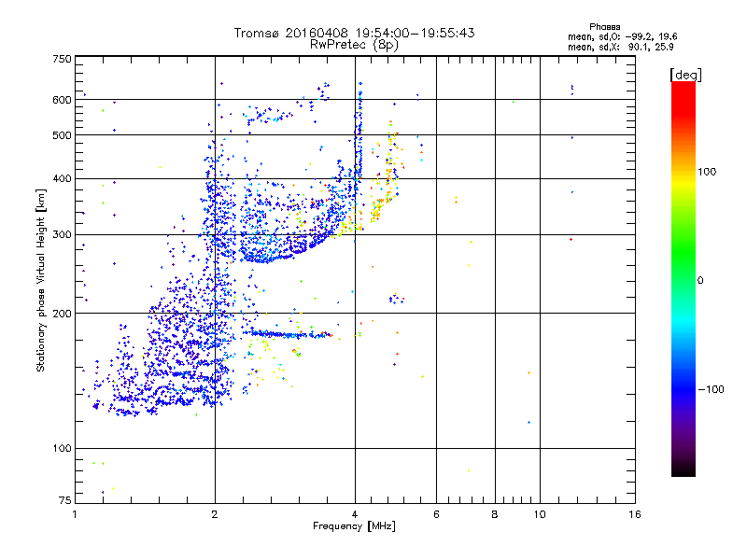Click the x-axis tick label "10"
The image size is (747, 560).
(540, 514)
